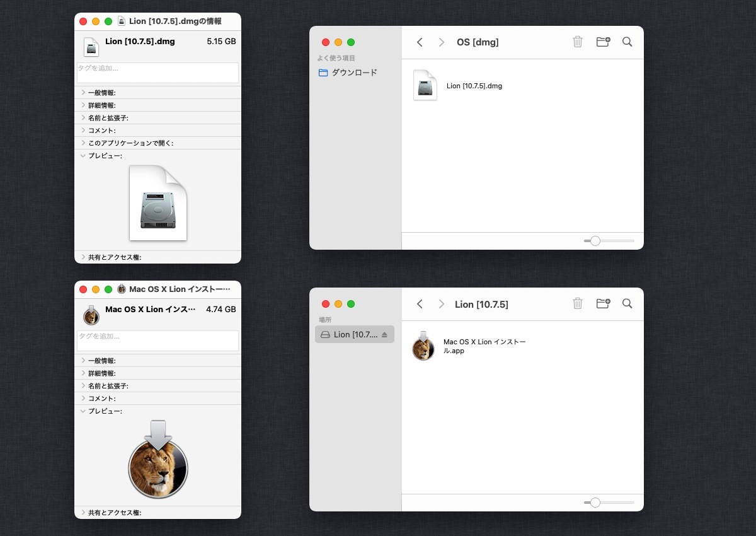
Task: Click the small dmg icon beside the Lion [10.7.5].dmg name
Action: 91,47
